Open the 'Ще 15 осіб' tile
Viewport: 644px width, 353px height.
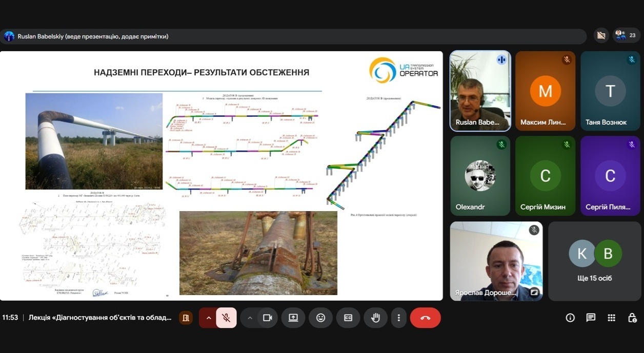594,261
